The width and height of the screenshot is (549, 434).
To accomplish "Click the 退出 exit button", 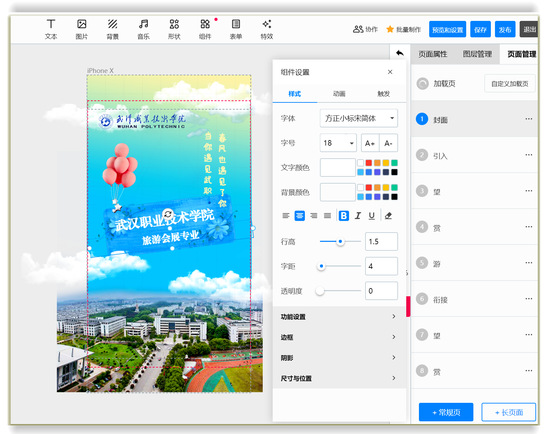I will coord(529,29).
